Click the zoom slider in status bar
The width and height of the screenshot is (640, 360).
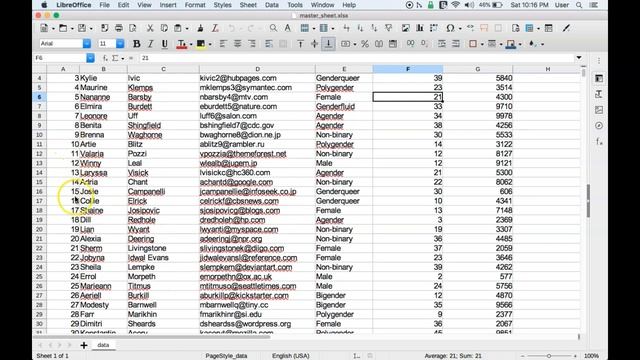pyautogui.click(x=549, y=356)
